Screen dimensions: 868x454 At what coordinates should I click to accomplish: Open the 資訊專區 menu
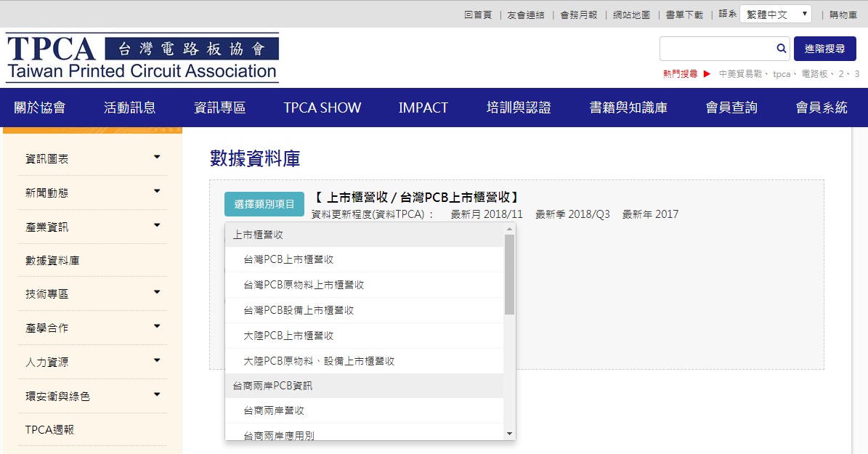(x=220, y=108)
